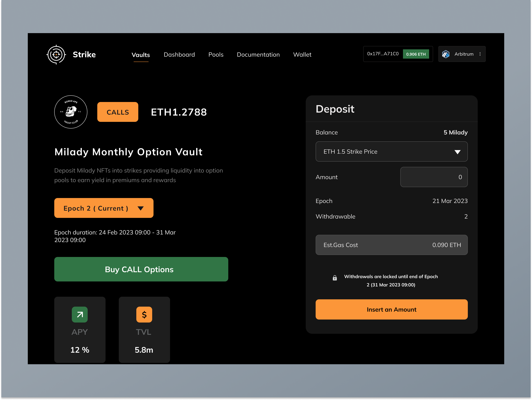Click the lock icon near withdrawals notice
532x400 pixels.
tap(335, 278)
